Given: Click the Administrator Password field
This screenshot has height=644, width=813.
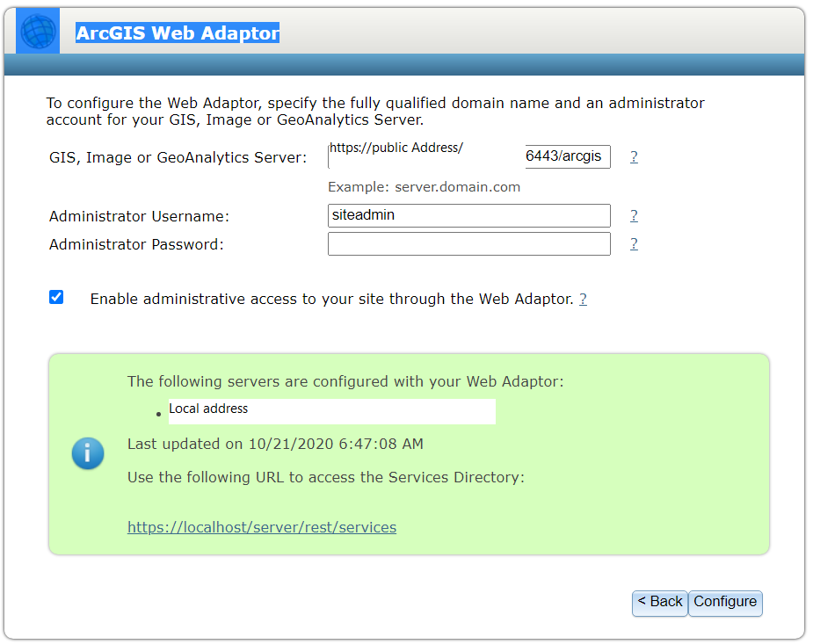Looking at the screenshot, I should click(x=468, y=243).
